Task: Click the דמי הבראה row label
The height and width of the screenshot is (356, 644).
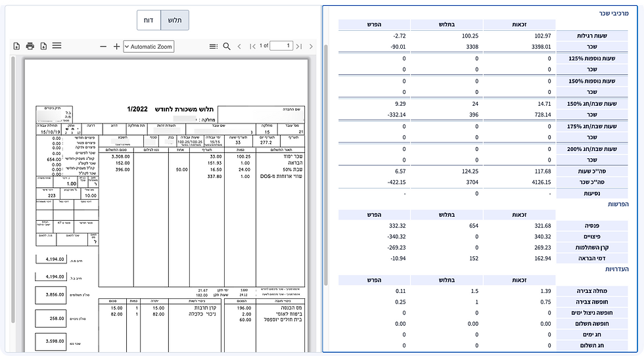Action: click(592, 258)
